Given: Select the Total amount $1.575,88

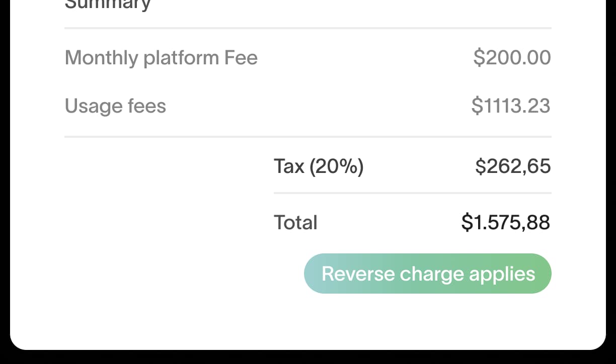Looking at the screenshot, I should pos(505,222).
